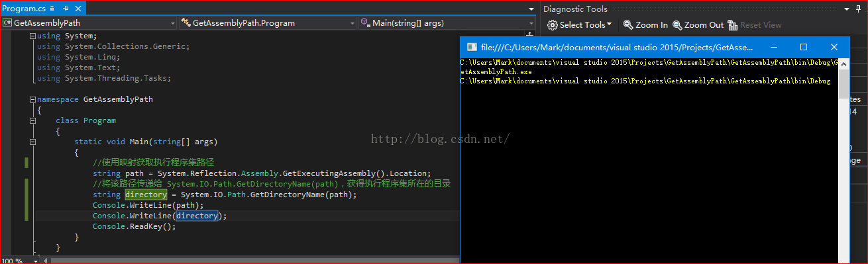Minimize the console window

(773, 47)
